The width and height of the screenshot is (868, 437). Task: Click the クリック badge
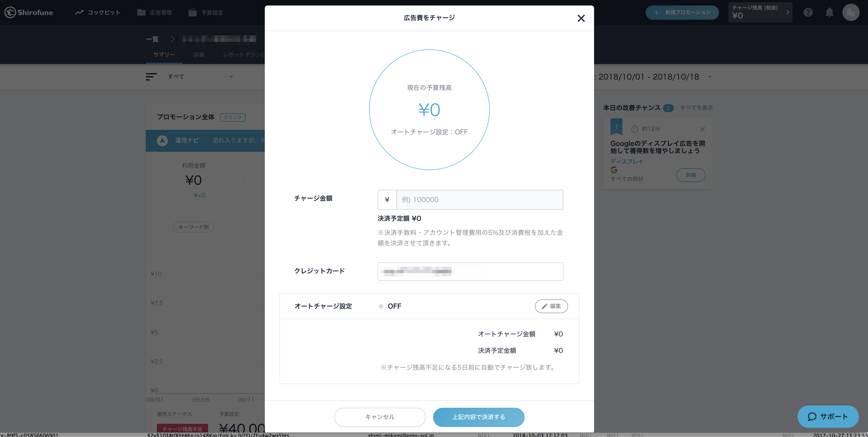[233, 117]
